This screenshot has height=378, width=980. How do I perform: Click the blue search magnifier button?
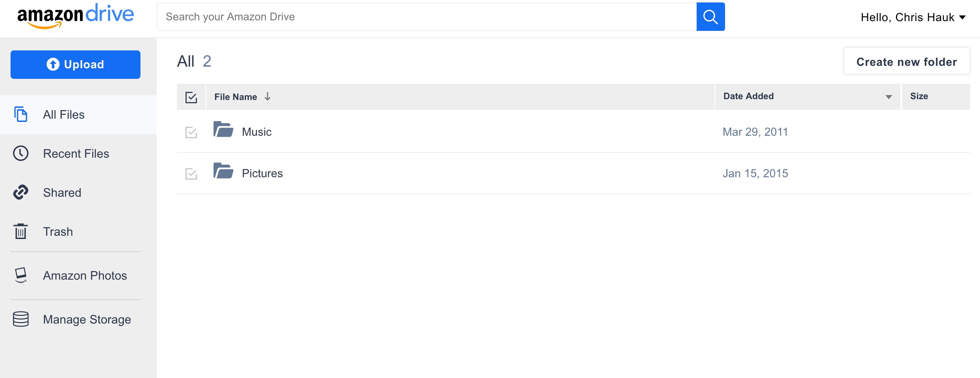[710, 17]
